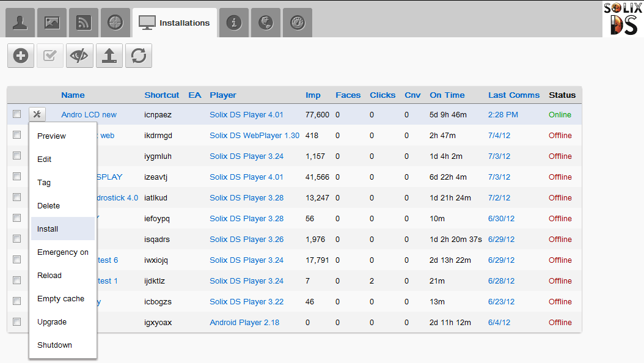644x363 pixels.
Task: Choose Empty cache from the context menu
Action: (x=63, y=299)
